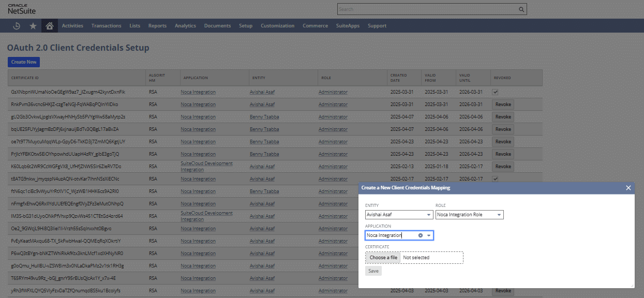Click the search magnifier icon
The height and width of the screenshot is (298, 644).
point(521,9)
